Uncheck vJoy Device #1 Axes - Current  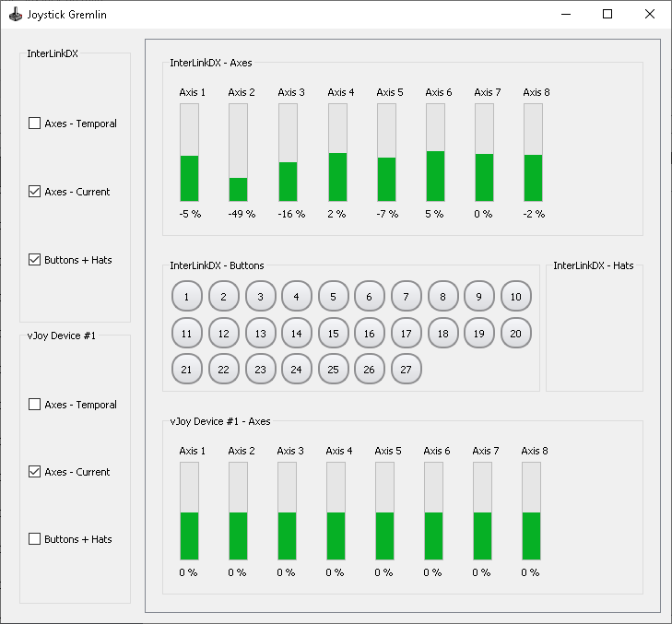pos(34,472)
